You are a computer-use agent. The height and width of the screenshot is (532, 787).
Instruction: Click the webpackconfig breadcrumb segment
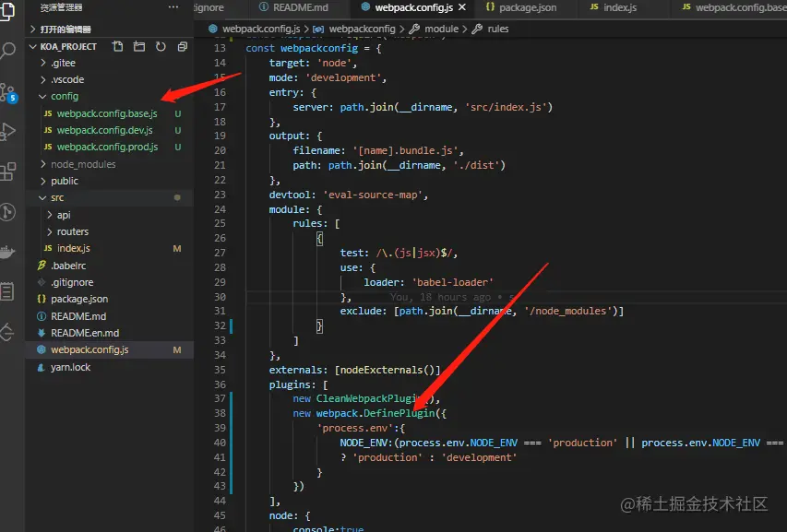(362, 30)
